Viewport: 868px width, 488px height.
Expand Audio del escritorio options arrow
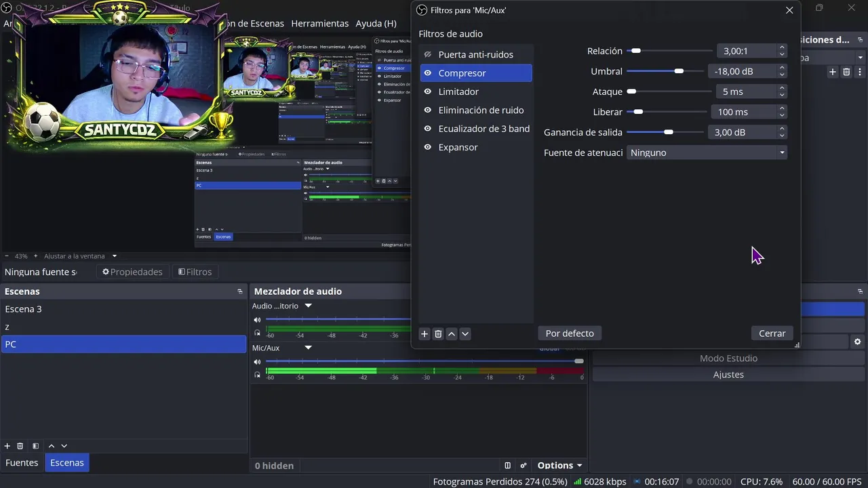pyautogui.click(x=308, y=306)
